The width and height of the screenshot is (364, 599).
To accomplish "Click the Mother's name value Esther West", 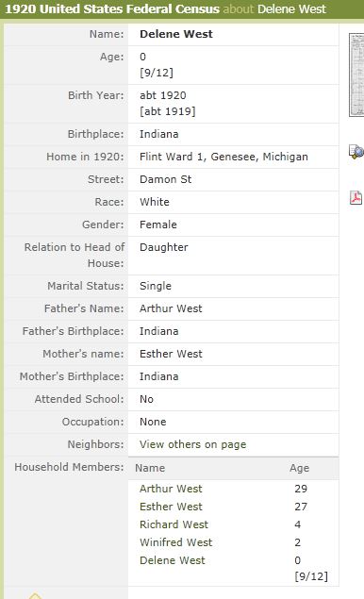I will coord(171,354).
